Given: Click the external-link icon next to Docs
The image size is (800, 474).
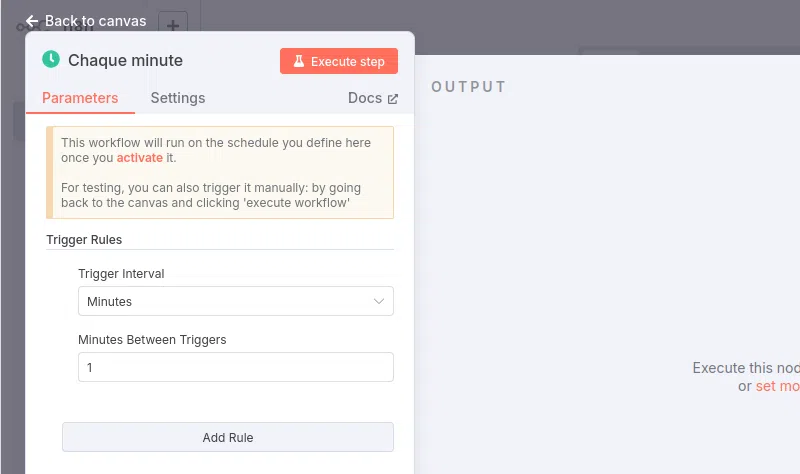Looking at the screenshot, I should coord(392,99).
